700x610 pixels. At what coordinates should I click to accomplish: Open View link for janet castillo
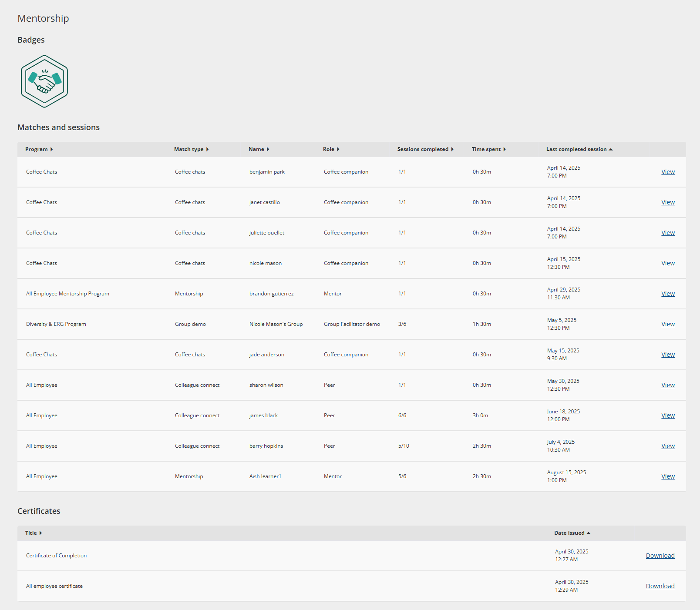point(668,202)
